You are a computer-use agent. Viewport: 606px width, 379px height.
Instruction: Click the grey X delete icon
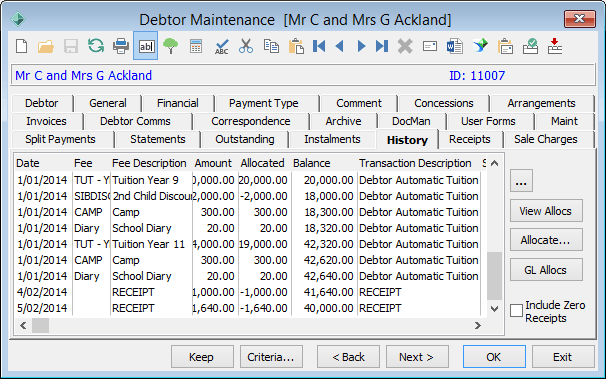click(405, 46)
